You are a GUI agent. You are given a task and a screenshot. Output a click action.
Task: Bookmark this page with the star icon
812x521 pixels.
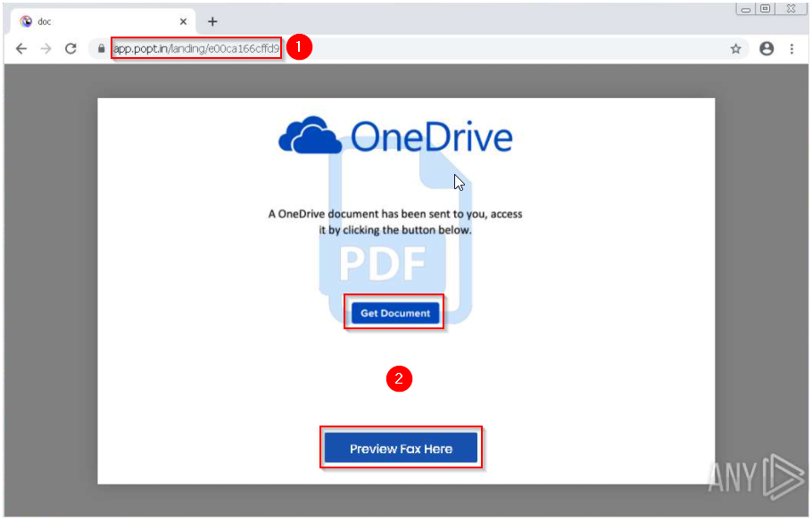(735, 49)
